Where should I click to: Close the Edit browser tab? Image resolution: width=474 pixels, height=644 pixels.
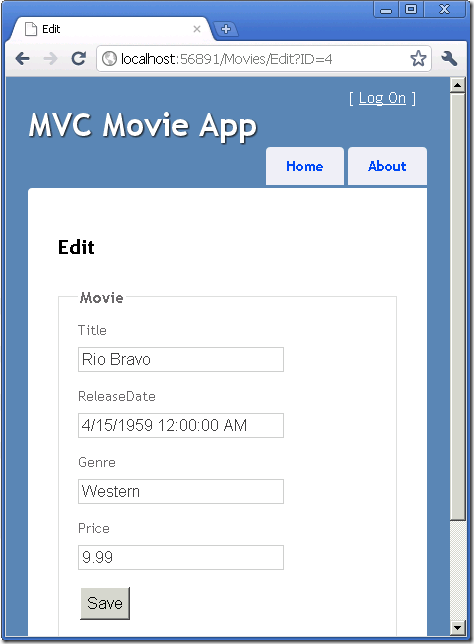(x=197, y=29)
